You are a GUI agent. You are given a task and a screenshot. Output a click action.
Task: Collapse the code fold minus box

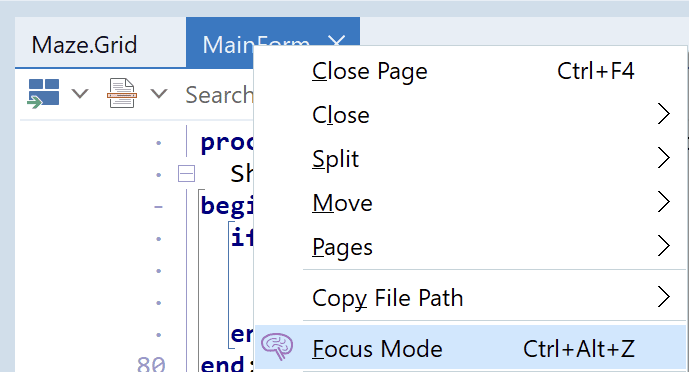pos(186,173)
